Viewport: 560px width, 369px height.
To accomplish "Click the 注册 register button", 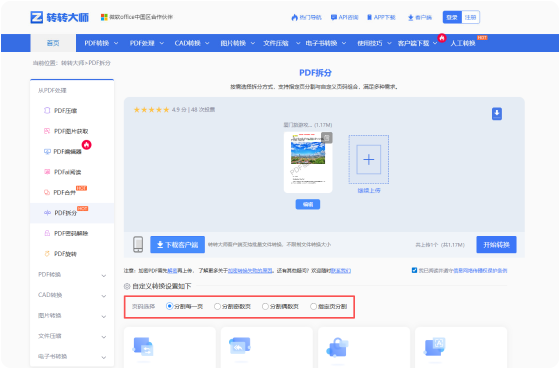I will coord(470,17).
